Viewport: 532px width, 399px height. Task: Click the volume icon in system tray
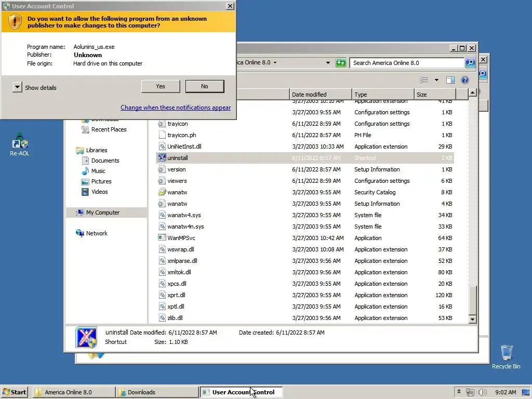click(x=482, y=392)
